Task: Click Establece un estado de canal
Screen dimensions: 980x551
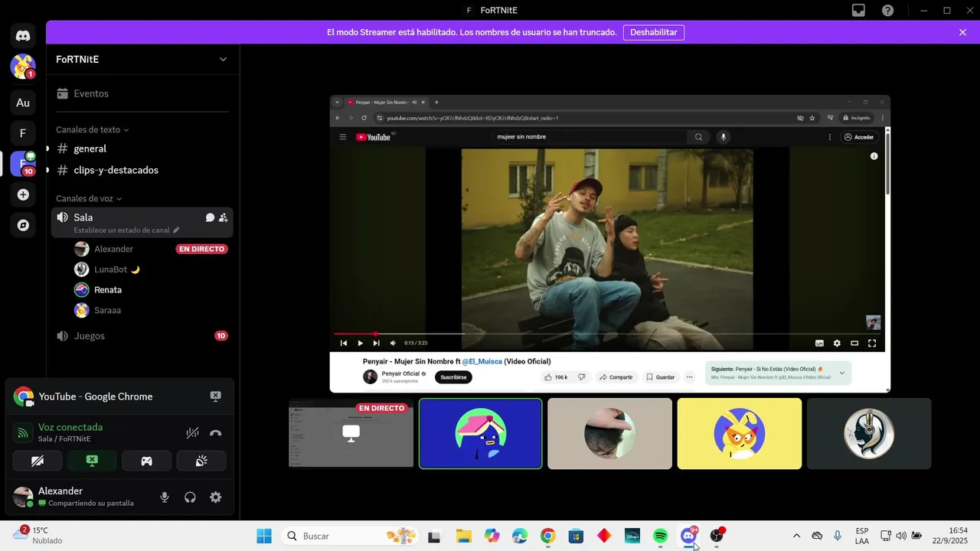Action: pyautogui.click(x=127, y=230)
